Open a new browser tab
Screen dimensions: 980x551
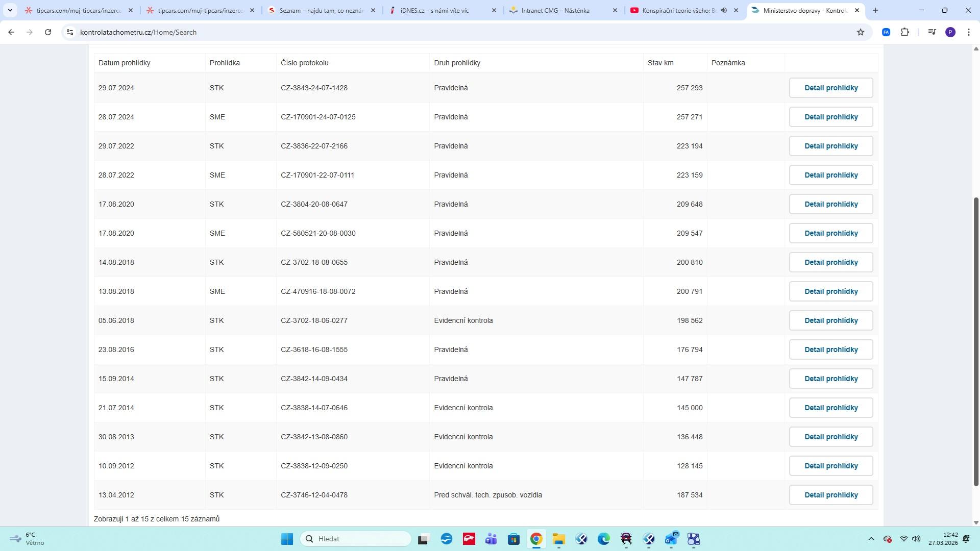pos(875,10)
